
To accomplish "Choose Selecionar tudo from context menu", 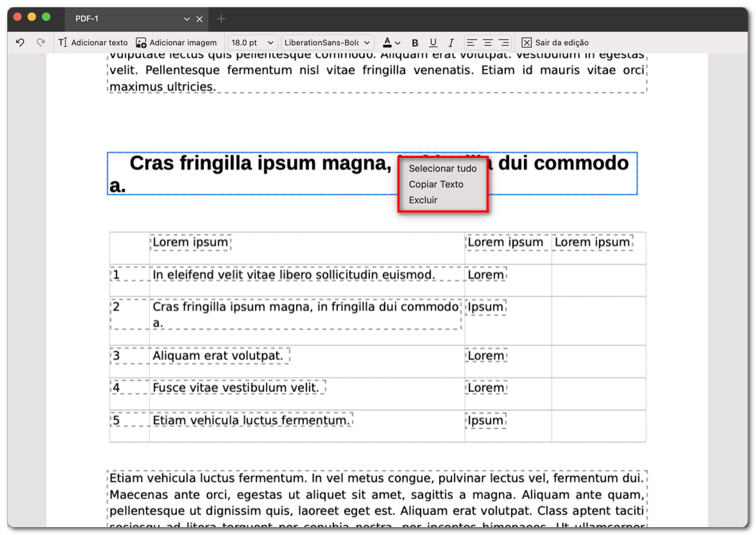I will point(442,169).
